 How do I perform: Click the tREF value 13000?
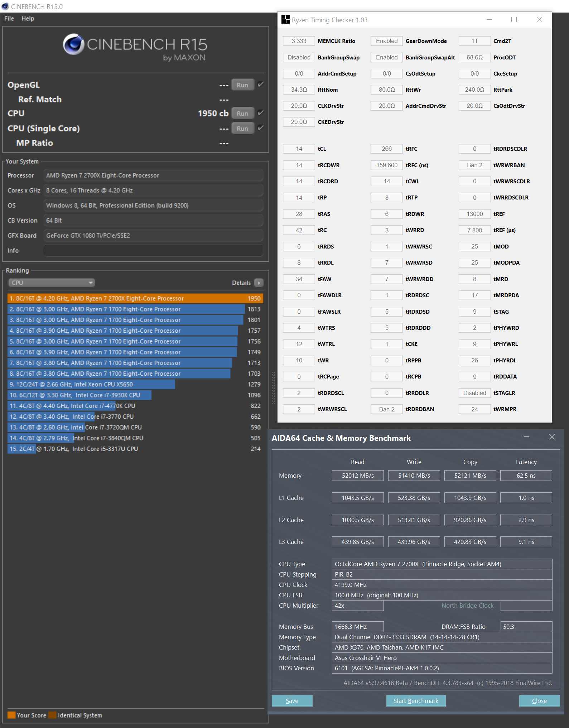474,214
